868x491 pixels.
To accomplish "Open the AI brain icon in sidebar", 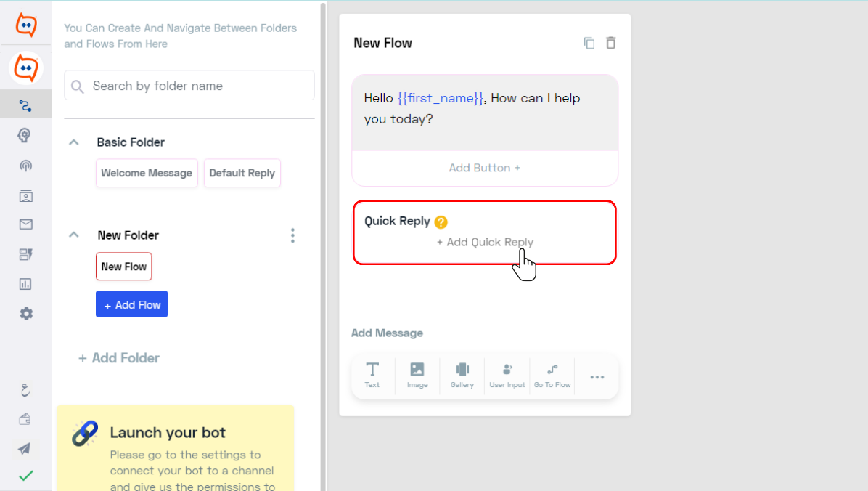I will tap(25, 135).
